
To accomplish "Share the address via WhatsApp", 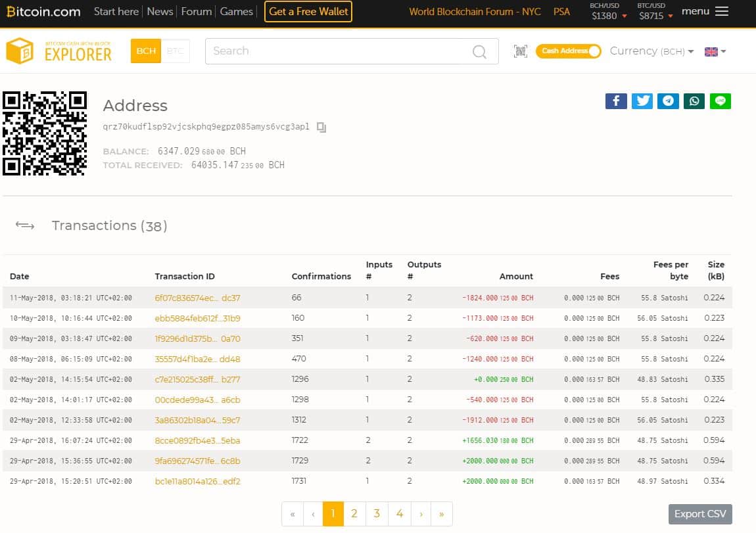I will click(694, 101).
